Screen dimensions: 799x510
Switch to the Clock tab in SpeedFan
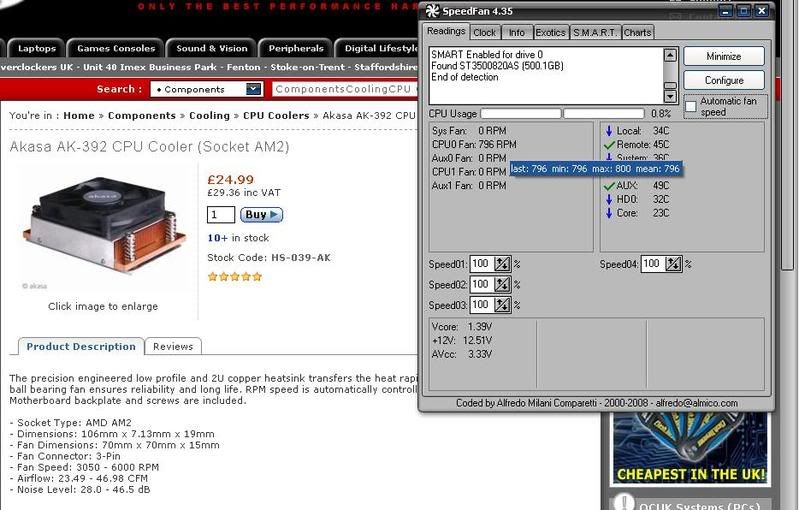point(484,33)
